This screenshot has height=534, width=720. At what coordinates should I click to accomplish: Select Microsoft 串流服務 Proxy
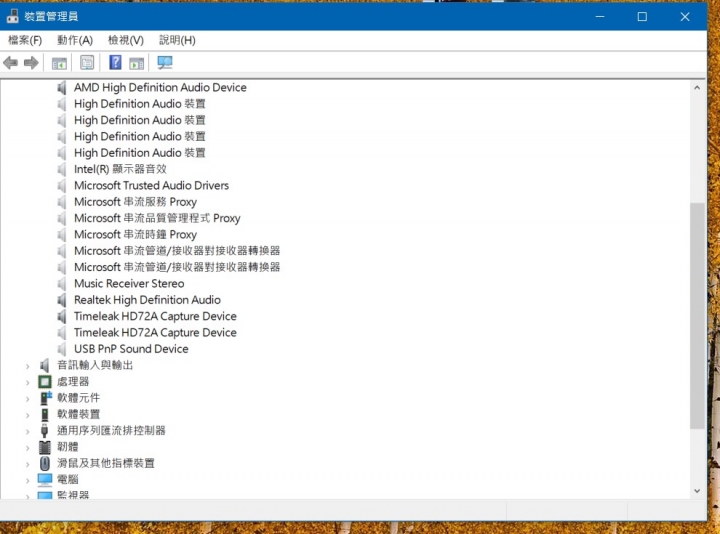[x=135, y=202]
